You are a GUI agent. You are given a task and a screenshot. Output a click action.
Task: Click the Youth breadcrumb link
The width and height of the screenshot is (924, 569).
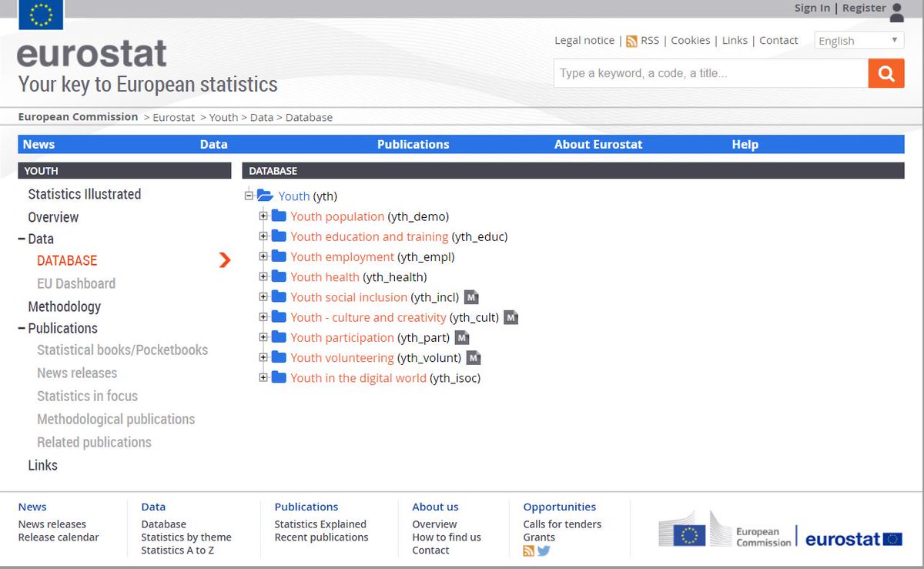tap(223, 117)
